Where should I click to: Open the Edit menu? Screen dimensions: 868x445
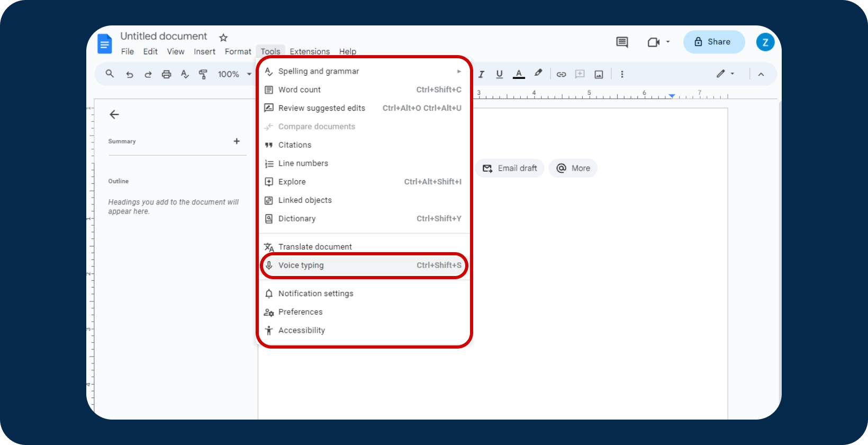tap(150, 51)
